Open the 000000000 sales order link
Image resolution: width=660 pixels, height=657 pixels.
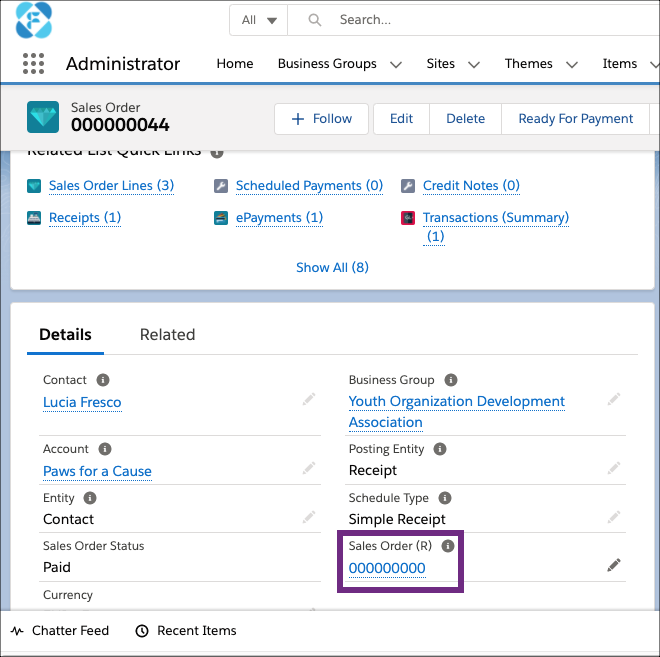[387, 568]
